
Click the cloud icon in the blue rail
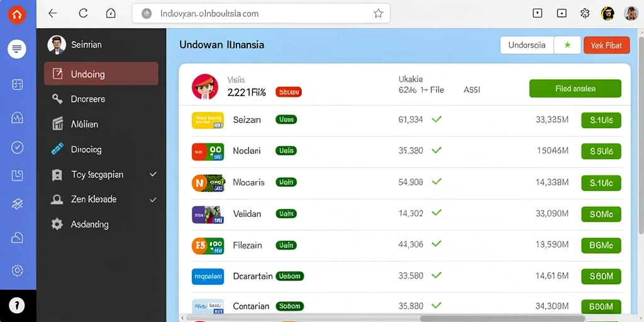(17, 237)
